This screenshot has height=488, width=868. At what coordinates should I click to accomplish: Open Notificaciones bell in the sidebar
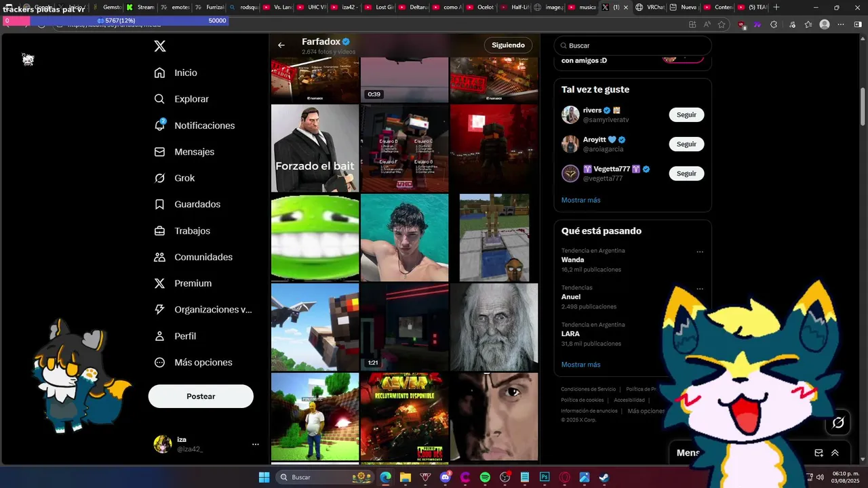[195, 125]
